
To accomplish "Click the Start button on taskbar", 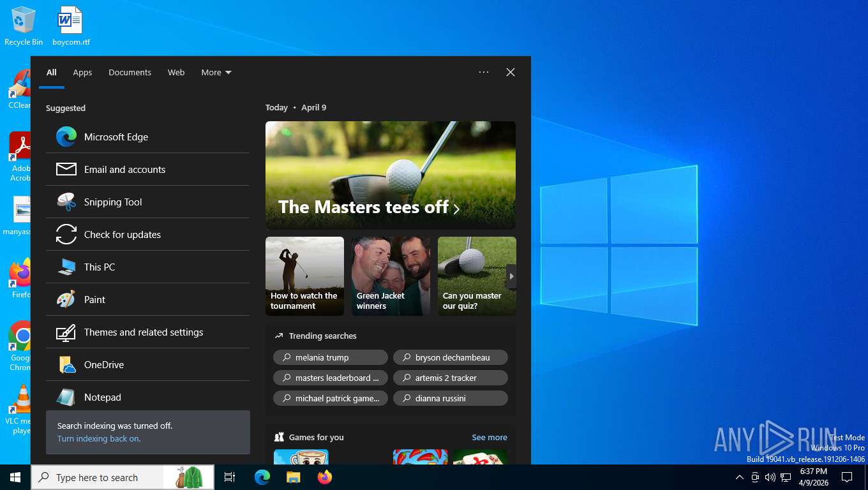I will [15, 477].
